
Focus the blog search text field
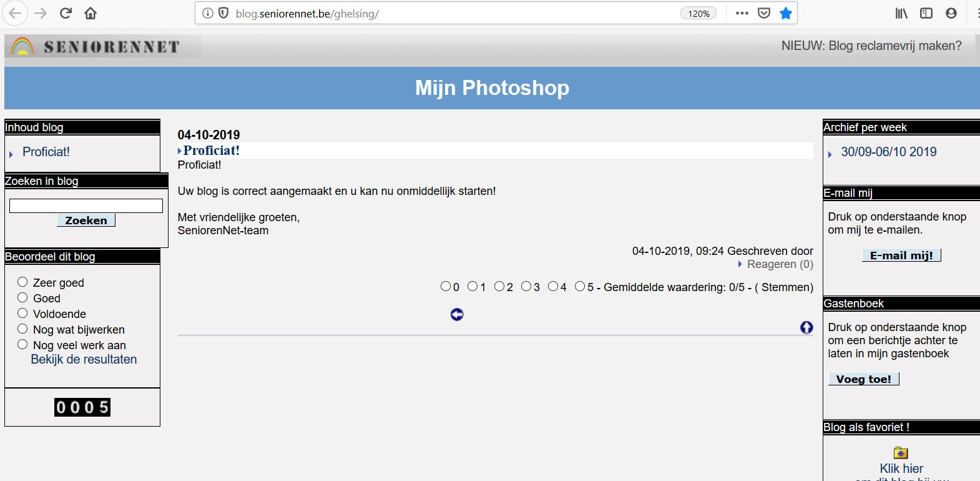(x=86, y=206)
